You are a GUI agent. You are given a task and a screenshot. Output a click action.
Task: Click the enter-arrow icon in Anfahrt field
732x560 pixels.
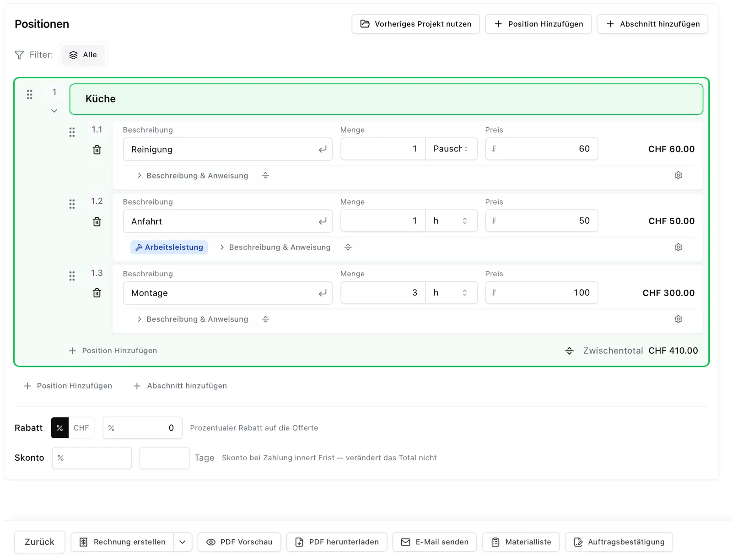click(323, 221)
